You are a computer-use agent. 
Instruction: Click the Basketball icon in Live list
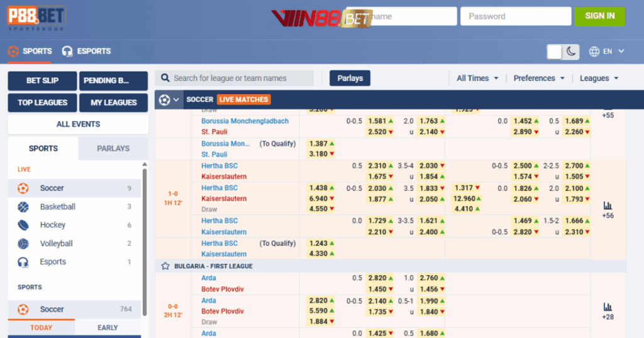[23, 207]
